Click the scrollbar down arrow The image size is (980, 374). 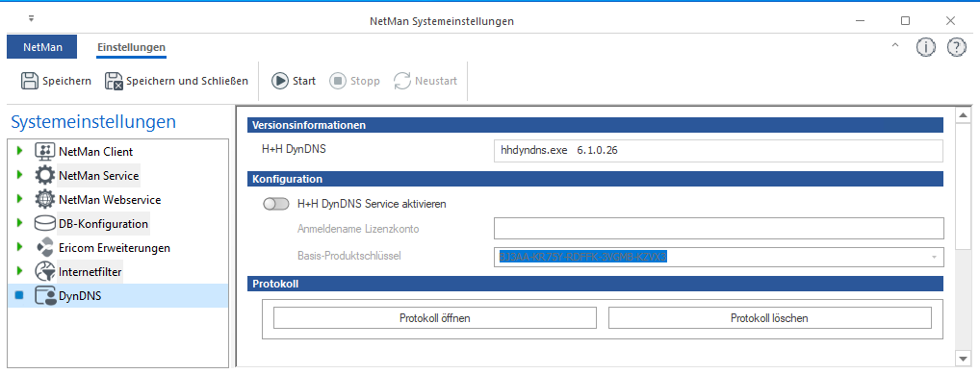coord(963,359)
